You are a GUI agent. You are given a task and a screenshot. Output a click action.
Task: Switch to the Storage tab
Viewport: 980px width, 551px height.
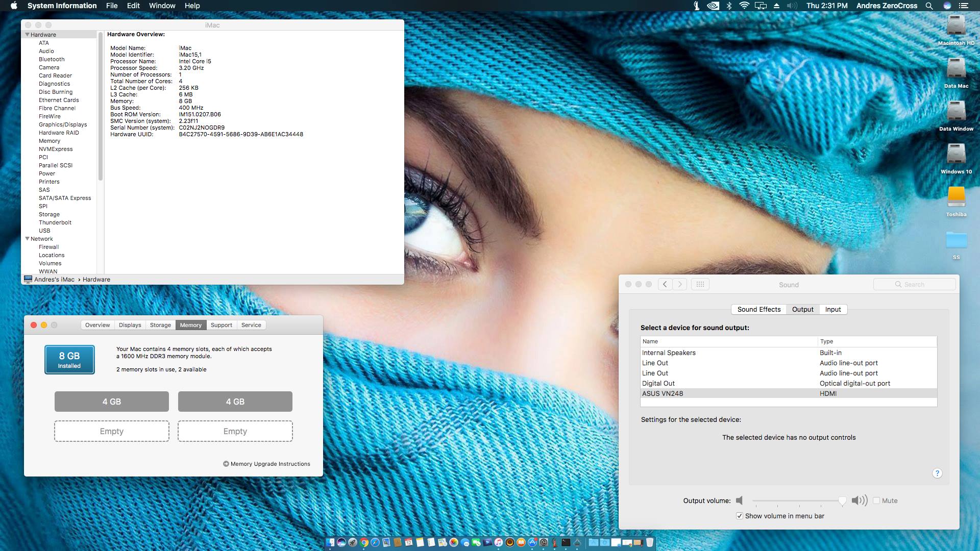point(160,325)
